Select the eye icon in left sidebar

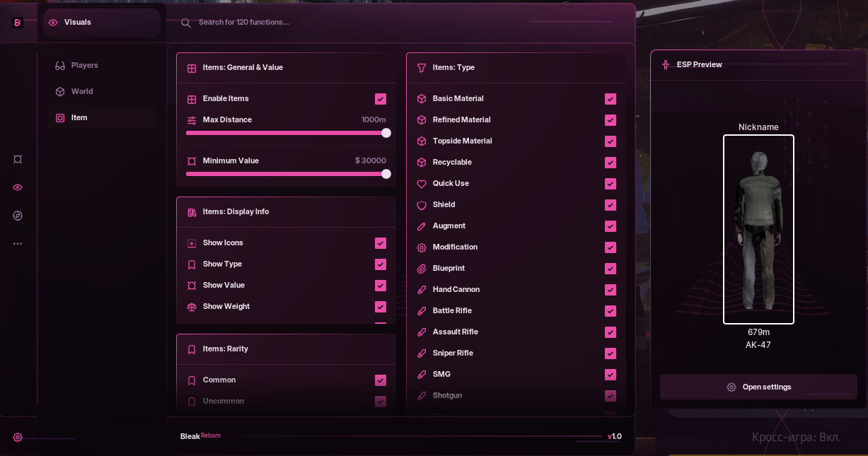[x=18, y=187]
